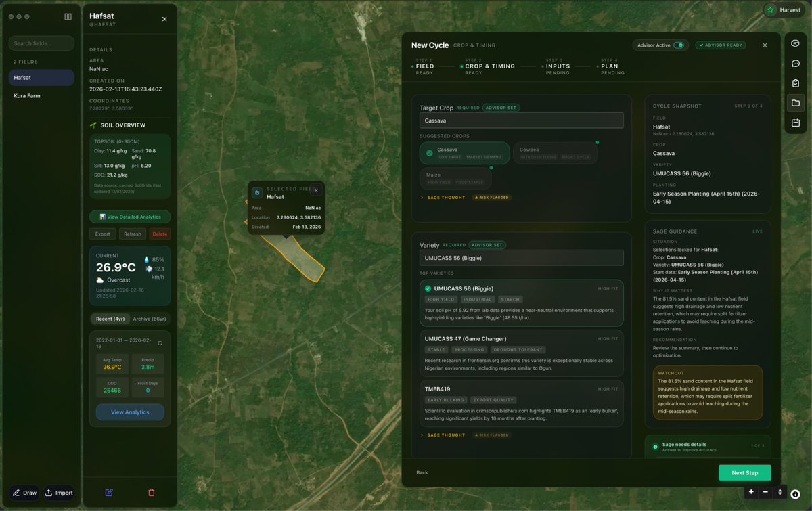Open View Detailed Analytics
This screenshot has height=511, width=812.
(x=130, y=217)
